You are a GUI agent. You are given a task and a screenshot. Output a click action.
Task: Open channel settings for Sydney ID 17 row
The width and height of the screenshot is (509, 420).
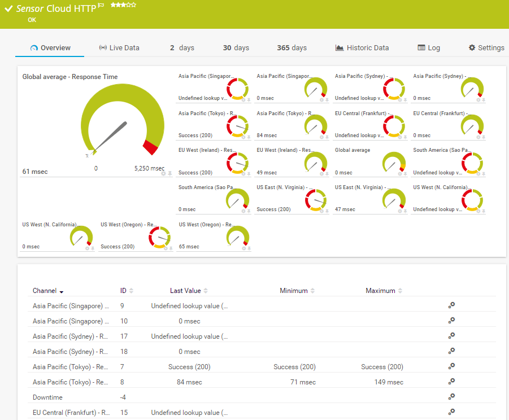pyautogui.click(x=451, y=336)
